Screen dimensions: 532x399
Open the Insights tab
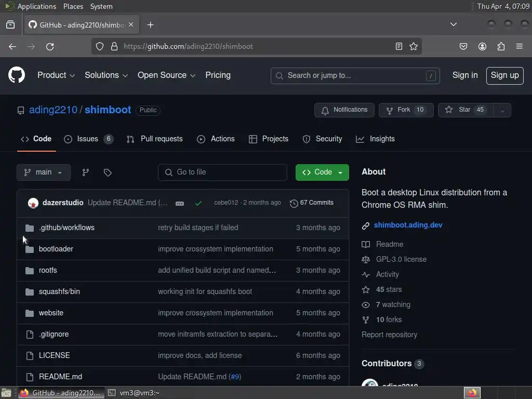(375, 139)
